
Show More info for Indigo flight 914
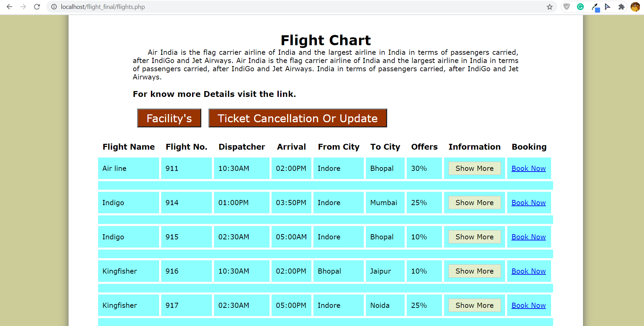point(474,202)
